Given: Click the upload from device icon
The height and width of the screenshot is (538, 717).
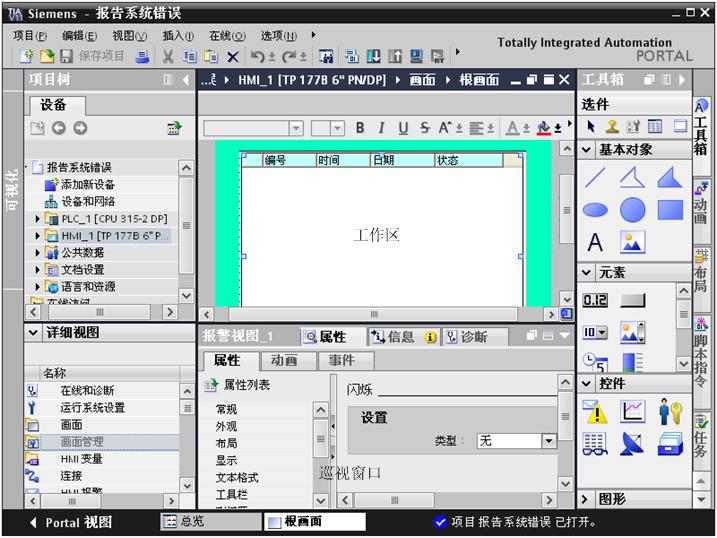Looking at the screenshot, I should point(395,56).
